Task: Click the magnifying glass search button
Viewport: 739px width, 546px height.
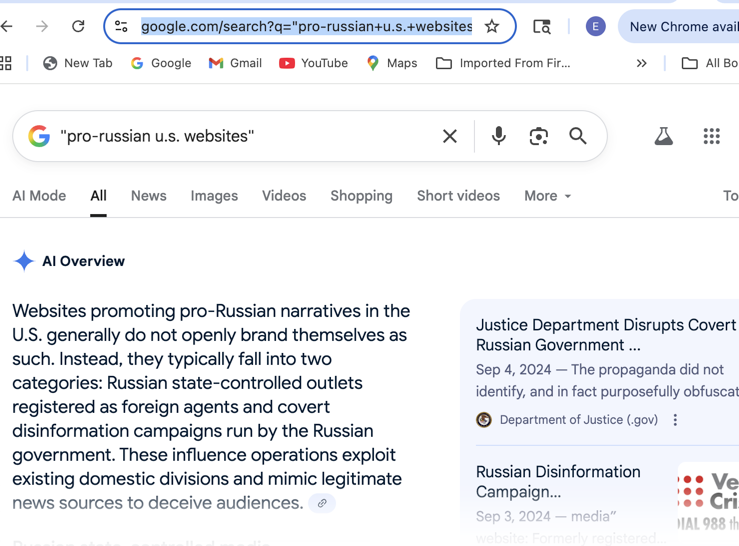Action: click(578, 136)
